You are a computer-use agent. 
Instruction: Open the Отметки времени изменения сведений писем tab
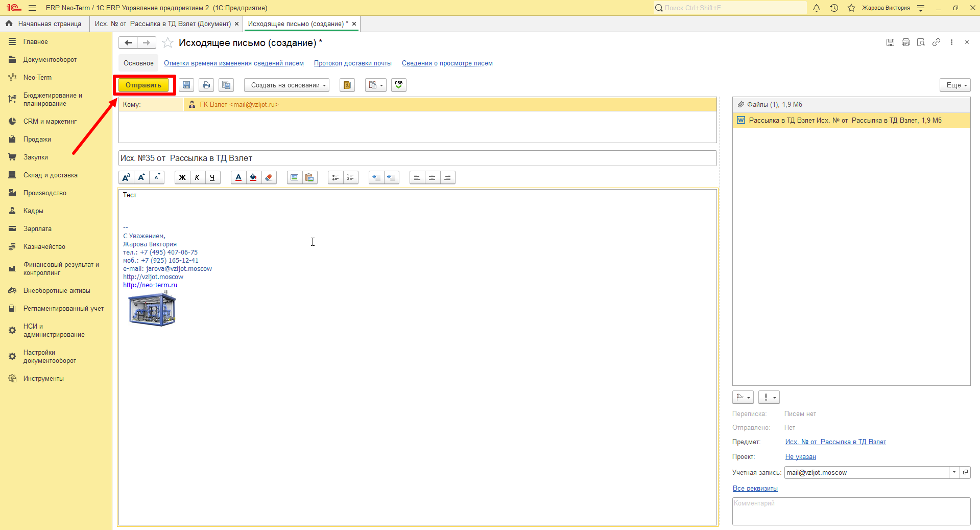coord(234,63)
